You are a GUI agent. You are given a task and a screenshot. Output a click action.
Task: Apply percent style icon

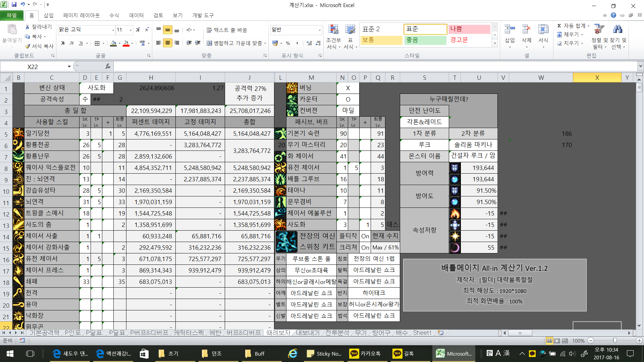(x=288, y=43)
